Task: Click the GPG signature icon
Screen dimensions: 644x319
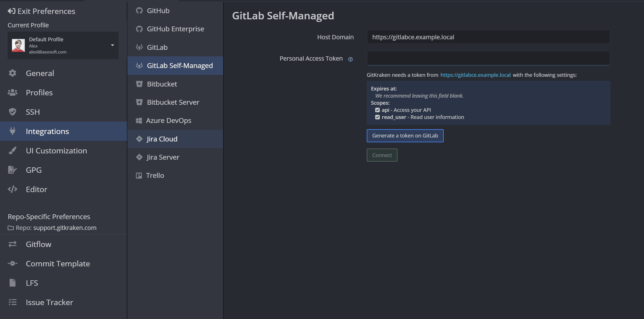Action: [x=13, y=170]
